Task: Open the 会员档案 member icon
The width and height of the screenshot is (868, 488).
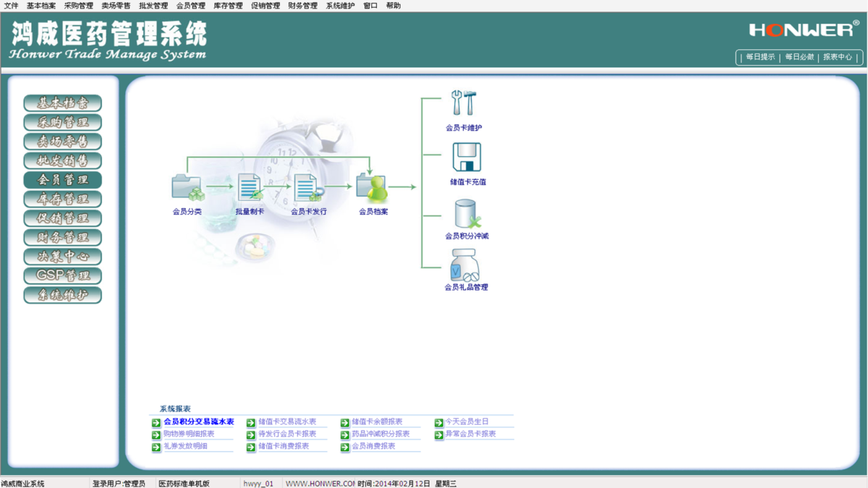Action: [x=373, y=189]
